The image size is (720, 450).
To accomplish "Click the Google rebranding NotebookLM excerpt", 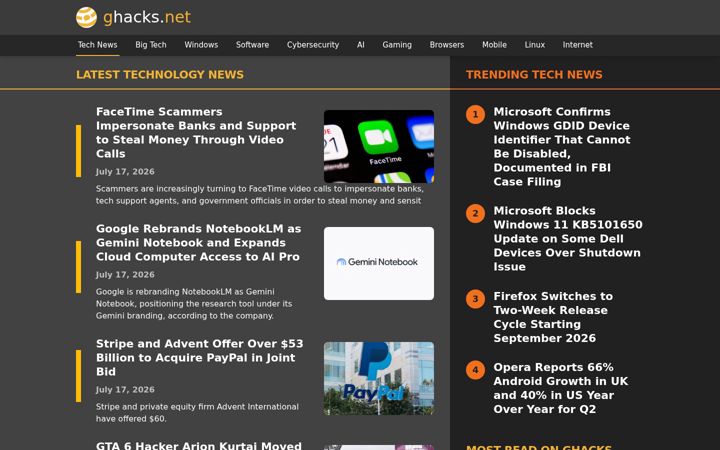I will point(194,304).
